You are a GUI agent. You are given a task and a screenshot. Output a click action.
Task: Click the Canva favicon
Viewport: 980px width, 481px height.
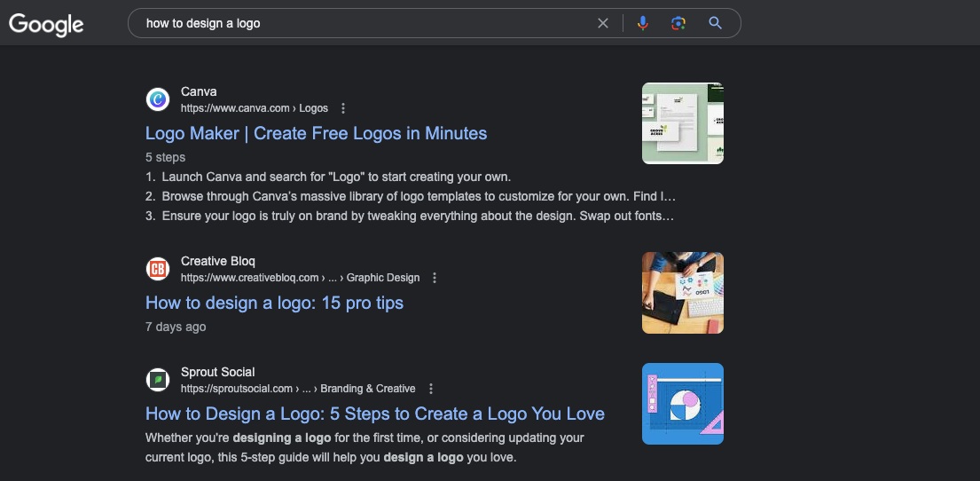pyautogui.click(x=158, y=99)
